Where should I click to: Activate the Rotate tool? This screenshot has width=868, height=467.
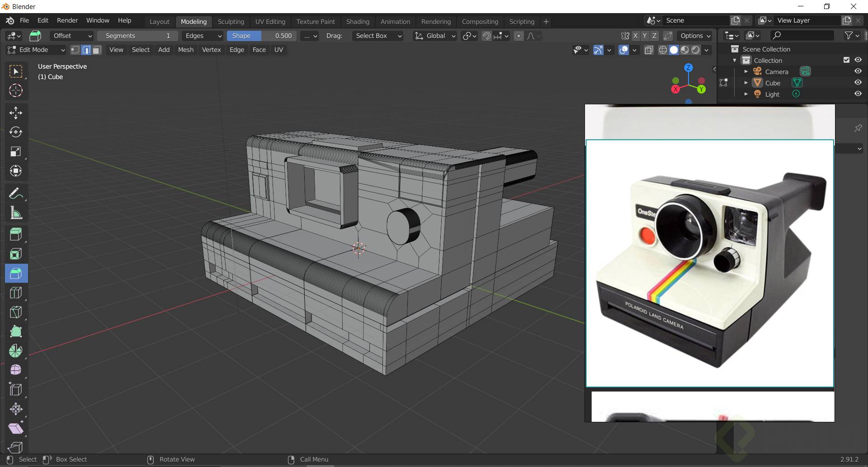tap(16, 132)
